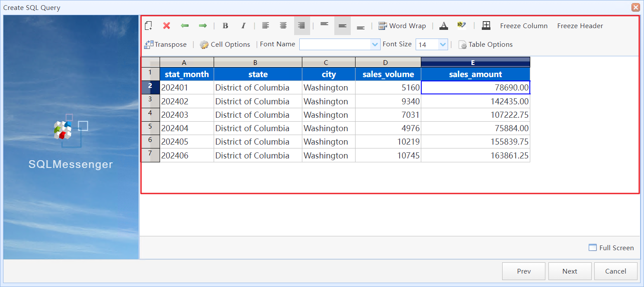Transpose the table data
This screenshot has height=287, width=644.
point(166,44)
